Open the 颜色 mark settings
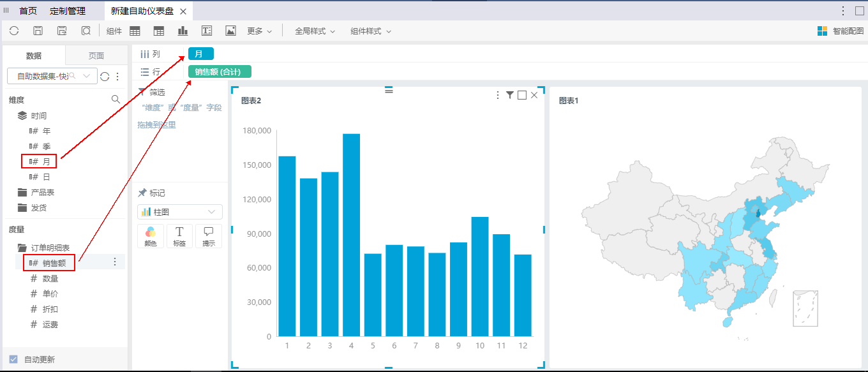868x372 pixels. [151, 236]
